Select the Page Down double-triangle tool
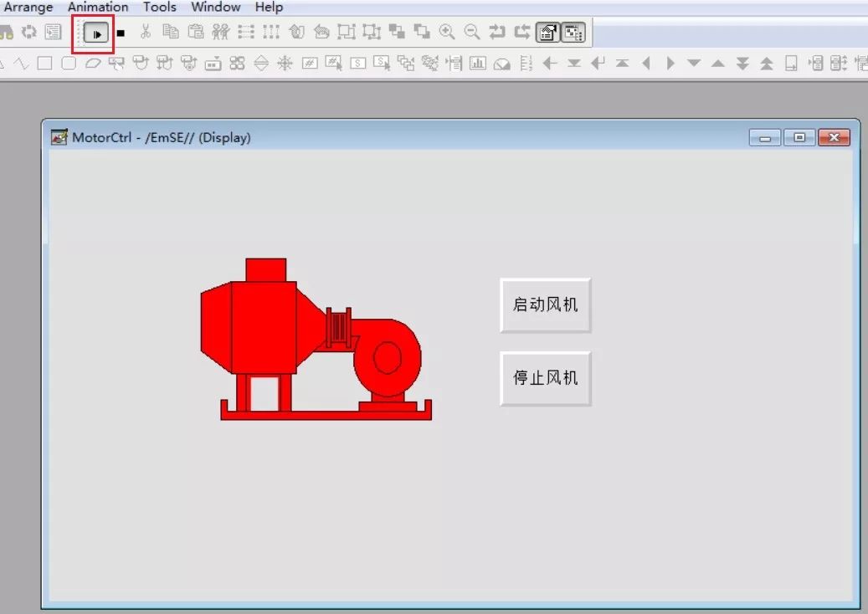 tap(742, 63)
